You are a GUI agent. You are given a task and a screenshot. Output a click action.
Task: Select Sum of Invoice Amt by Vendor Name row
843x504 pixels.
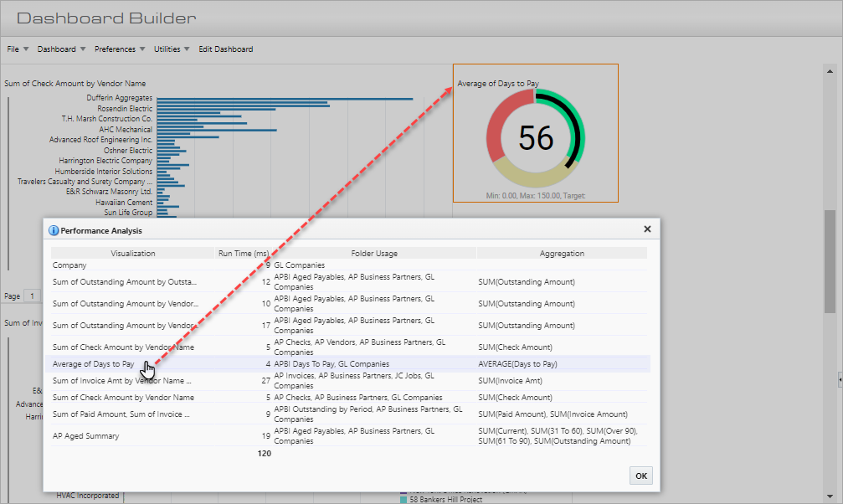click(349, 381)
